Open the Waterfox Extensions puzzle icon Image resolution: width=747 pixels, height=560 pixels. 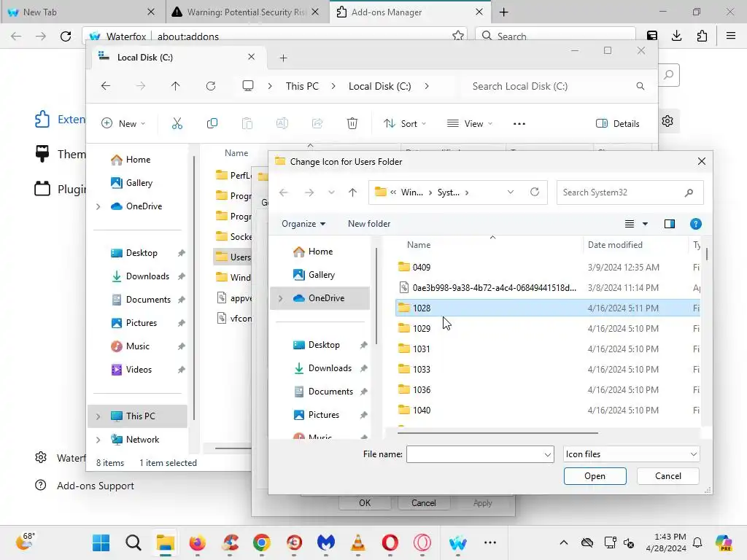click(x=702, y=36)
